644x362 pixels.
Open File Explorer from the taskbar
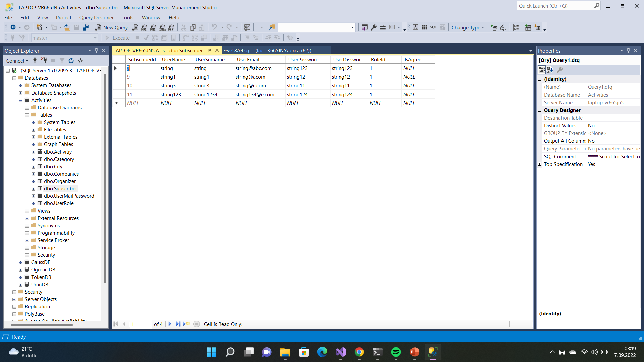pos(285,352)
